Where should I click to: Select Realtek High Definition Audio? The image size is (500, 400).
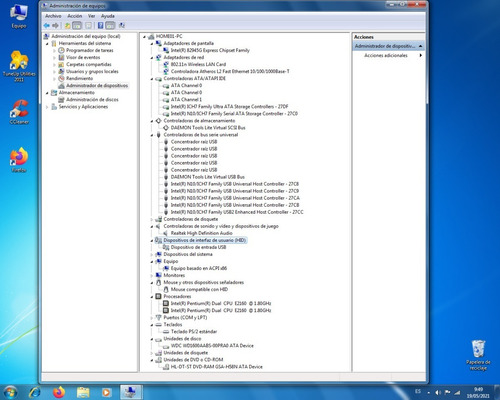[201, 233]
